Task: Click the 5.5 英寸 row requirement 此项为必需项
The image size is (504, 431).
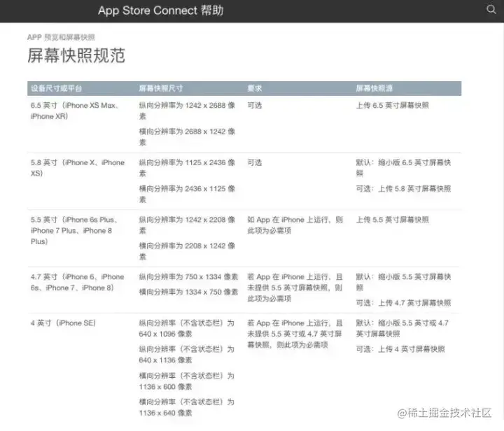Action: point(295,225)
